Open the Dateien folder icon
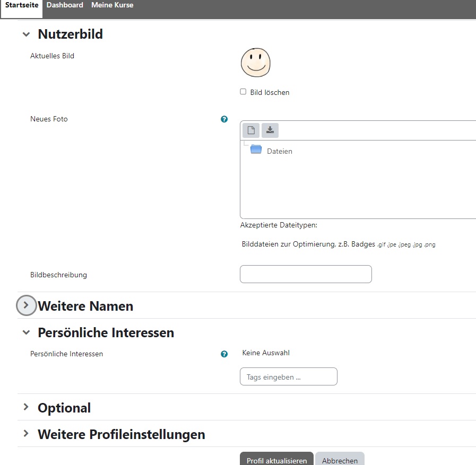Image resolution: width=476 pixels, height=465 pixels. coord(256,150)
